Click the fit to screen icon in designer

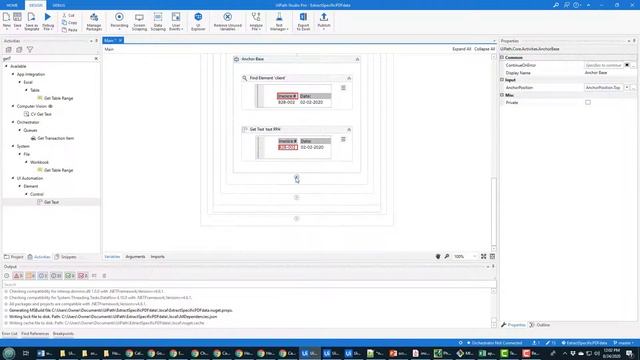(x=483, y=256)
